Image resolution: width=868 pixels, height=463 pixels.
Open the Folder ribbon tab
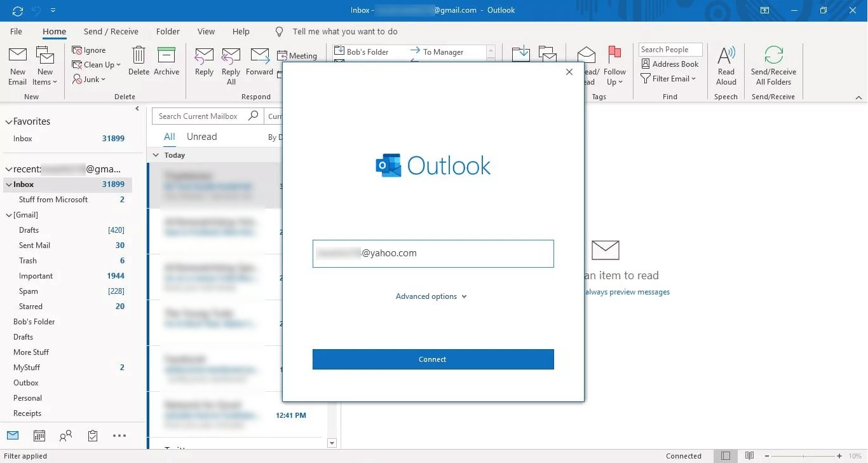[168, 31]
